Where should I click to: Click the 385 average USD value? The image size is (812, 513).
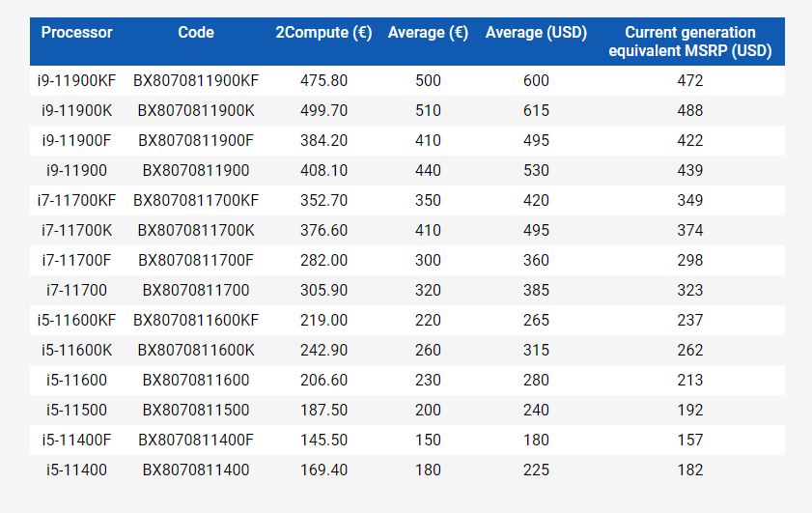point(536,291)
